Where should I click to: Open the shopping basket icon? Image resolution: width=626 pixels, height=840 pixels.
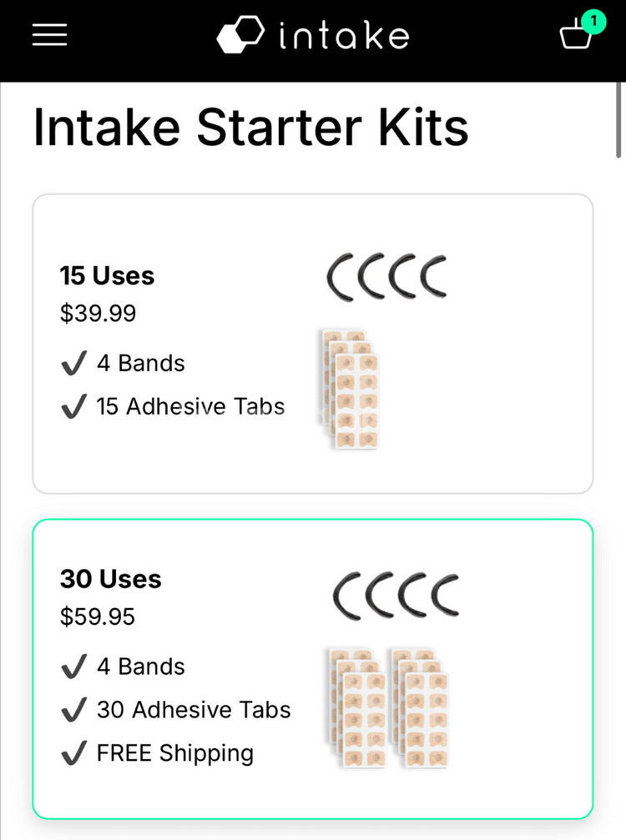point(575,35)
